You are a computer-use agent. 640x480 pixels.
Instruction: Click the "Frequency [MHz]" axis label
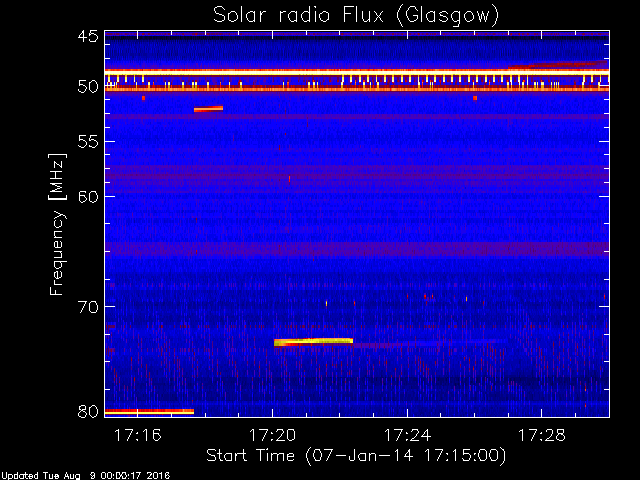(x=57, y=224)
